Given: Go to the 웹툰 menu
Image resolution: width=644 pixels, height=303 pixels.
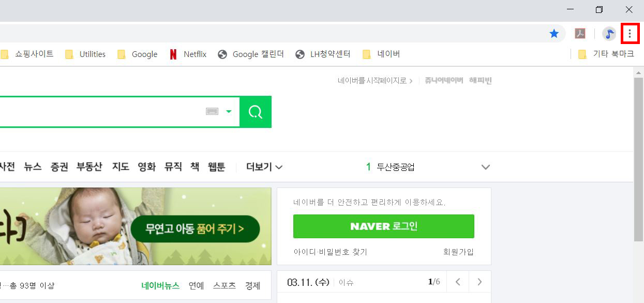Looking at the screenshot, I should [x=217, y=167].
